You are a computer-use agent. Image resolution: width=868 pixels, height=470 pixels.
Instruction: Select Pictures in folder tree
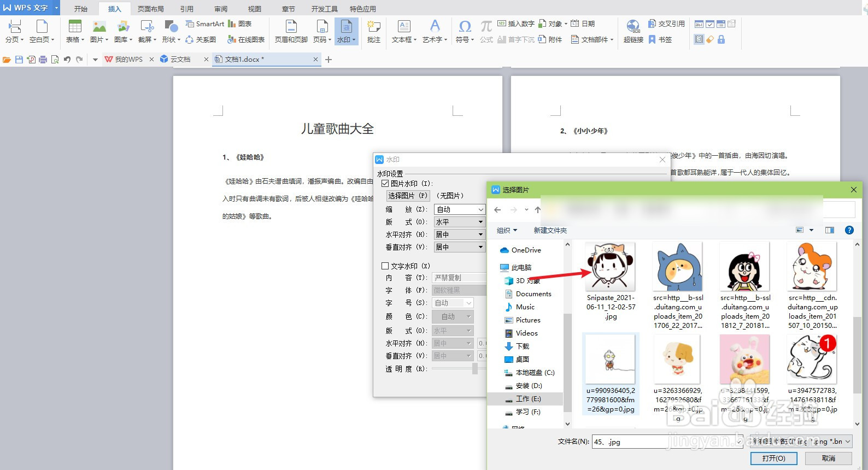click(523, 320)
